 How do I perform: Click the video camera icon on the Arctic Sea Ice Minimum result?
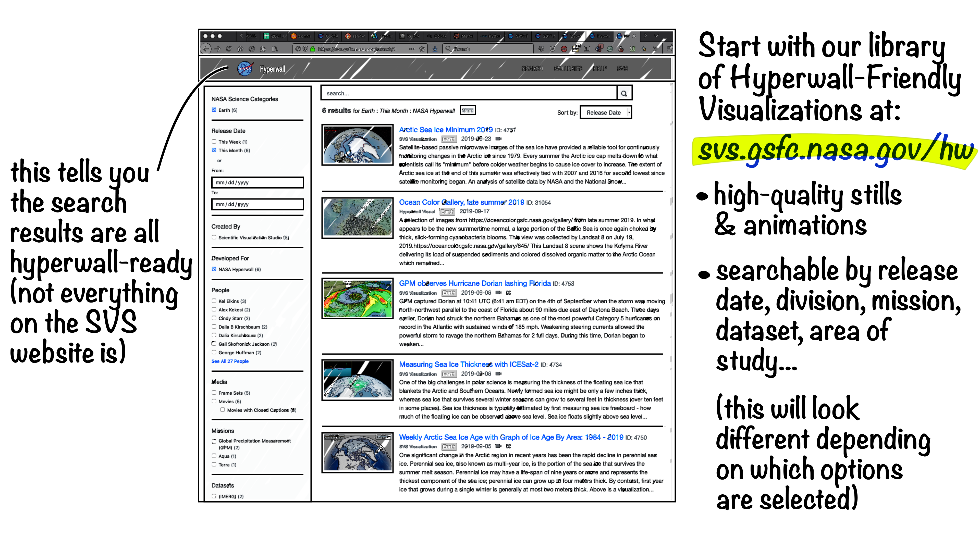498,139
